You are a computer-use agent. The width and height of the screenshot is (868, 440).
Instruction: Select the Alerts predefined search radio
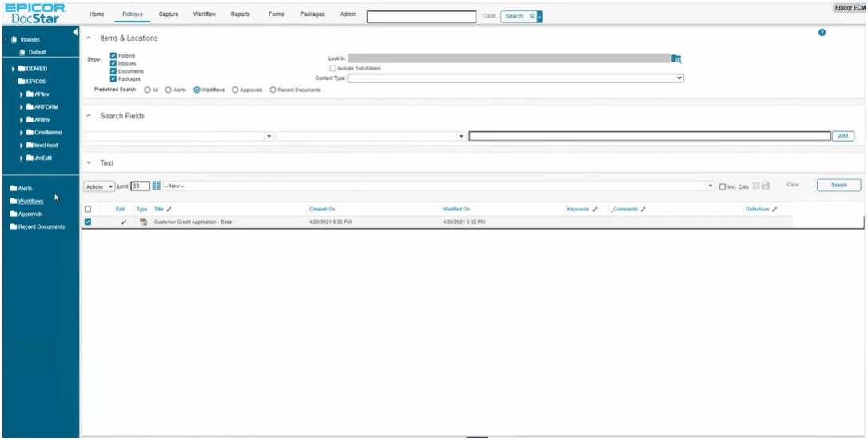169,90
